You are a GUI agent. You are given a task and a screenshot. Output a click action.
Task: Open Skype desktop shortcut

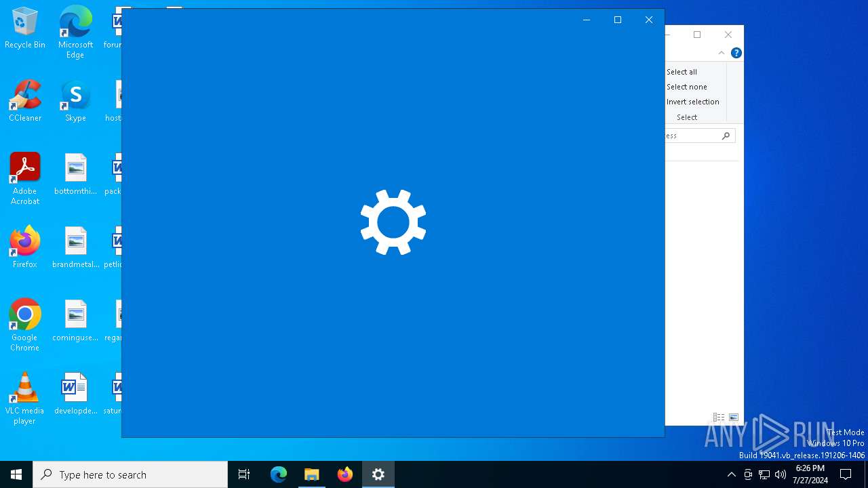[x=75, y=101]
